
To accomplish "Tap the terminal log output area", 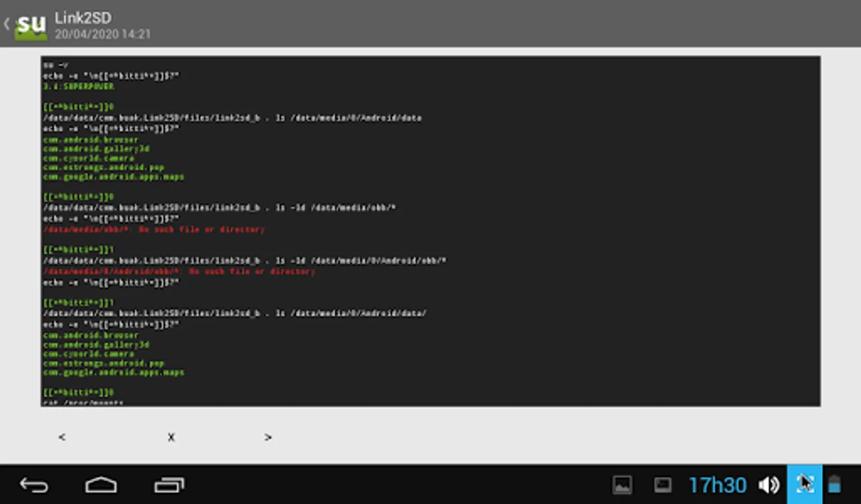I will tap(430, 231).
